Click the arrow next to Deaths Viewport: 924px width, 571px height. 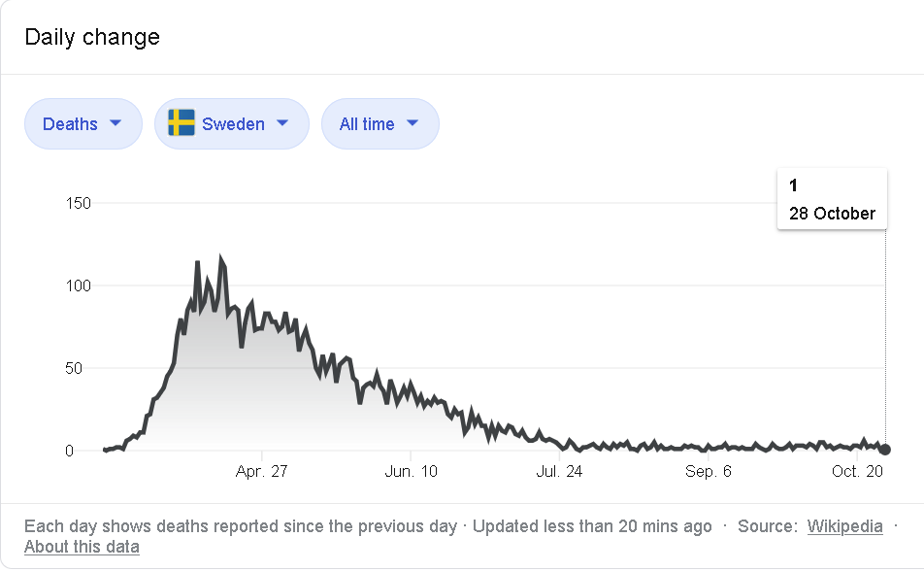[115, 123]
